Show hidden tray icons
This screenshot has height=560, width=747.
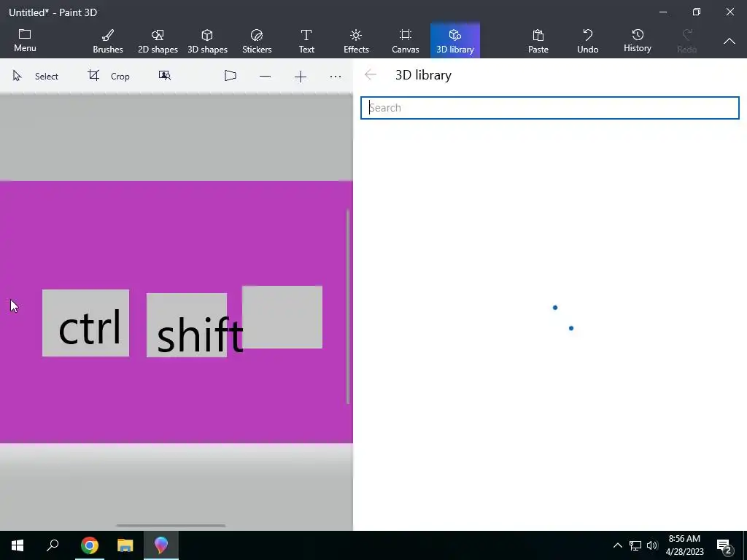click(617, 545)
